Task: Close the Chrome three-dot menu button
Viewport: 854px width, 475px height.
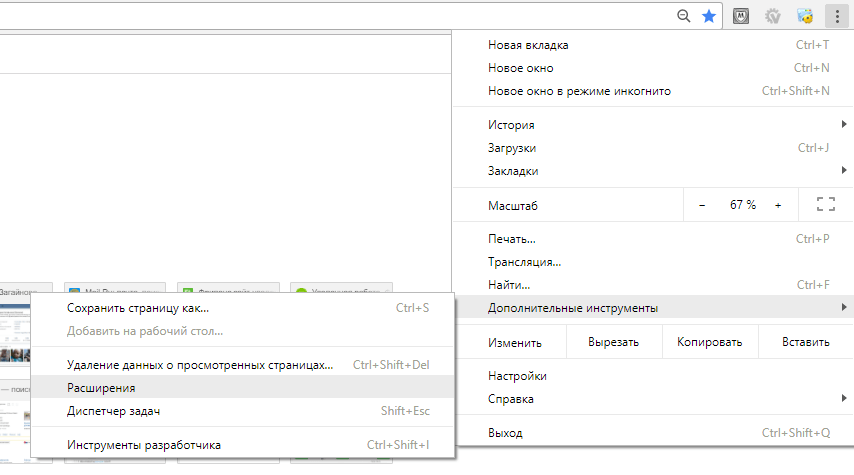Action: click(835, 16)
